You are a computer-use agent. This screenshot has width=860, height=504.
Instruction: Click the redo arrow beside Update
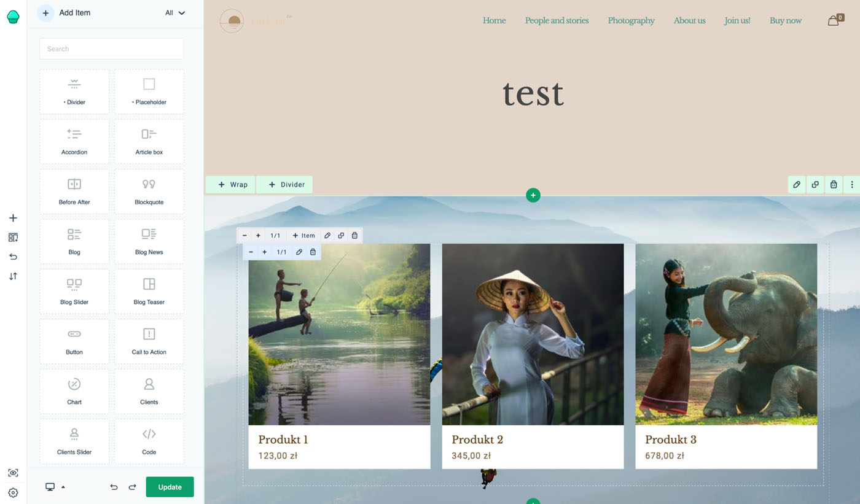pyautogui.click(x=132, y=487)
